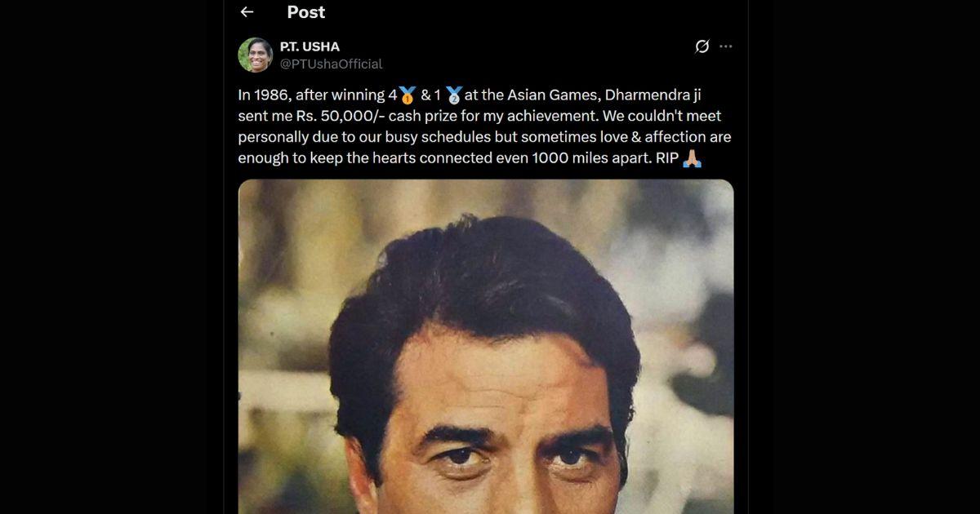Click the word 'RIP' in the post
Viewport: 980px width, 514px height.
tap(666, 158)
